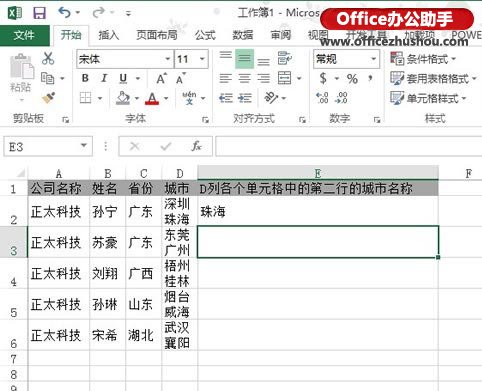Toggle middle vertical alignment

(244, 59)
